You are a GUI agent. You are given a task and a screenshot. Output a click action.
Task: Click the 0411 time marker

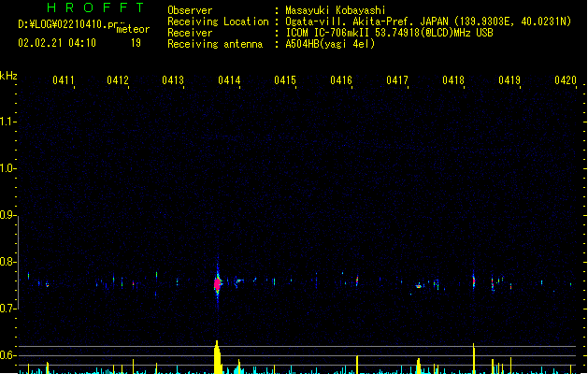[x=63, y=80]
